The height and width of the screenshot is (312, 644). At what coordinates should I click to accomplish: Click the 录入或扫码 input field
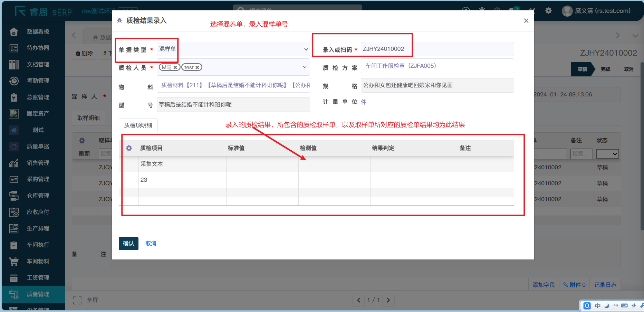(437, 49)
